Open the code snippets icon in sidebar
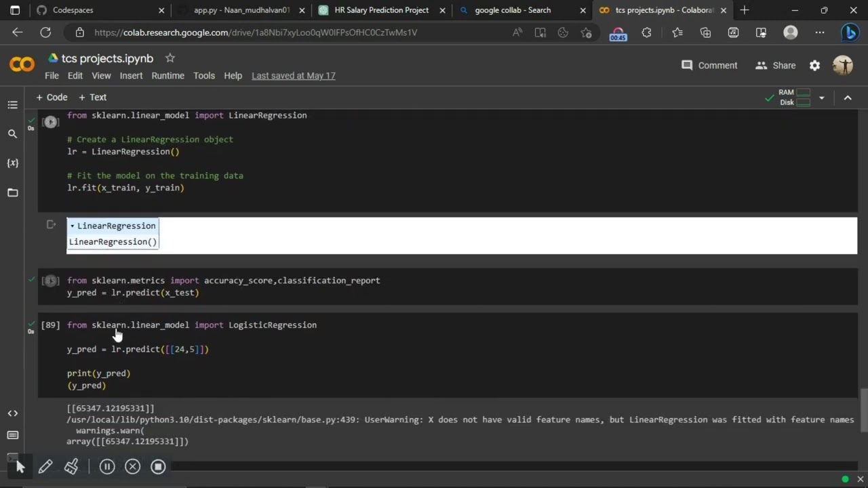 click(12, 413)
